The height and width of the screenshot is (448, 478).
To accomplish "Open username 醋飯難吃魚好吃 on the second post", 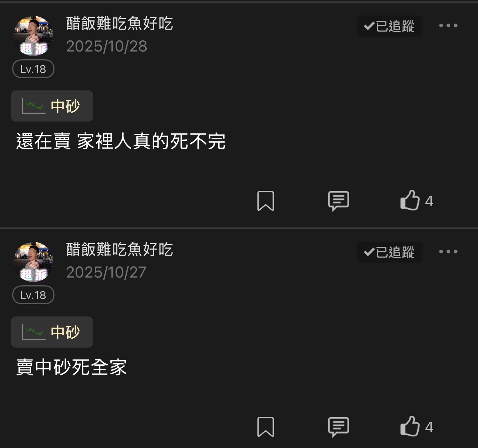I will (119, 249).
